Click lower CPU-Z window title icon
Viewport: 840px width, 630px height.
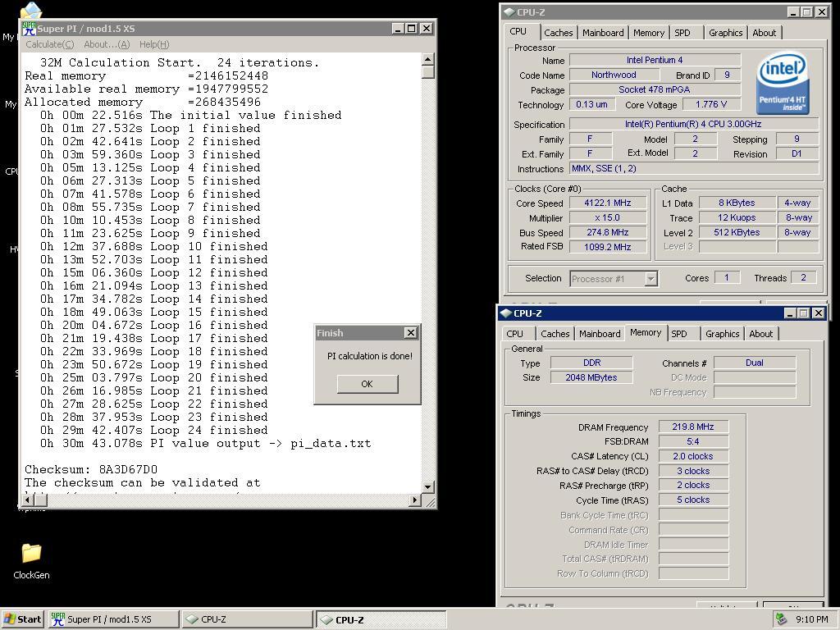pos(505,313)
